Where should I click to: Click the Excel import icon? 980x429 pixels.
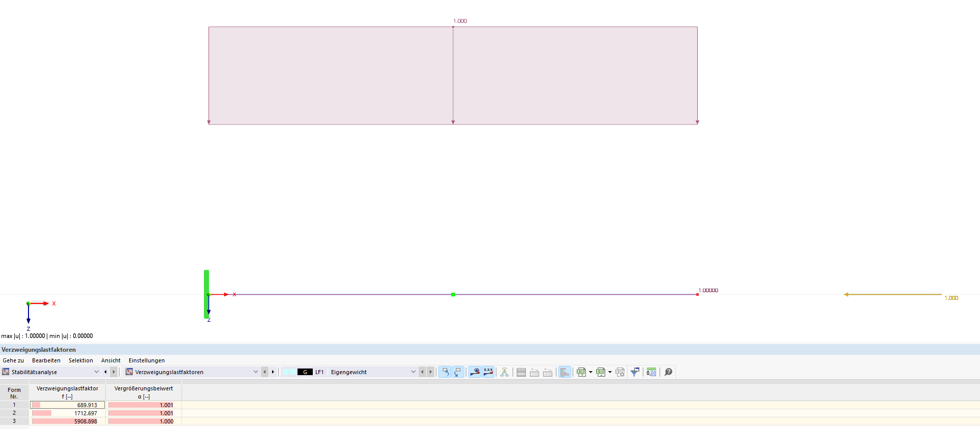point(601,372)
